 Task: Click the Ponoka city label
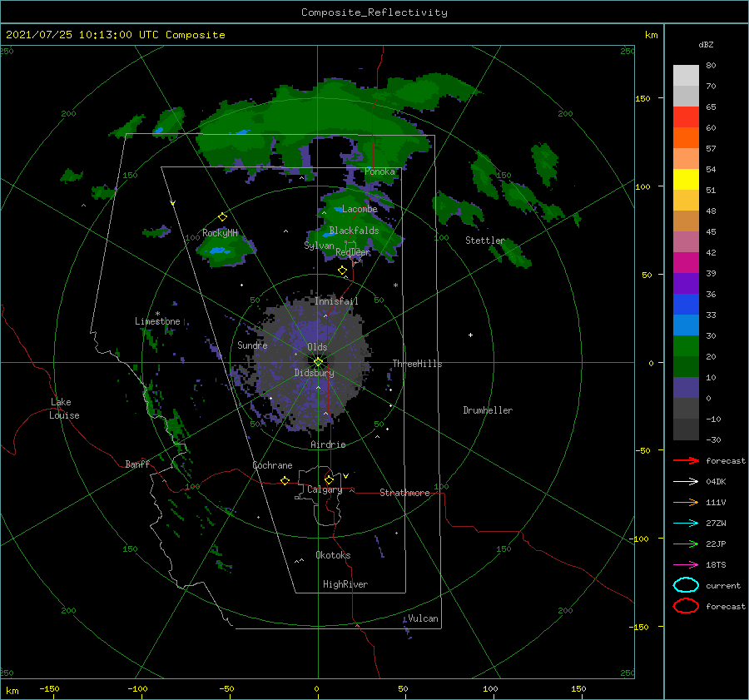point(379,171)
